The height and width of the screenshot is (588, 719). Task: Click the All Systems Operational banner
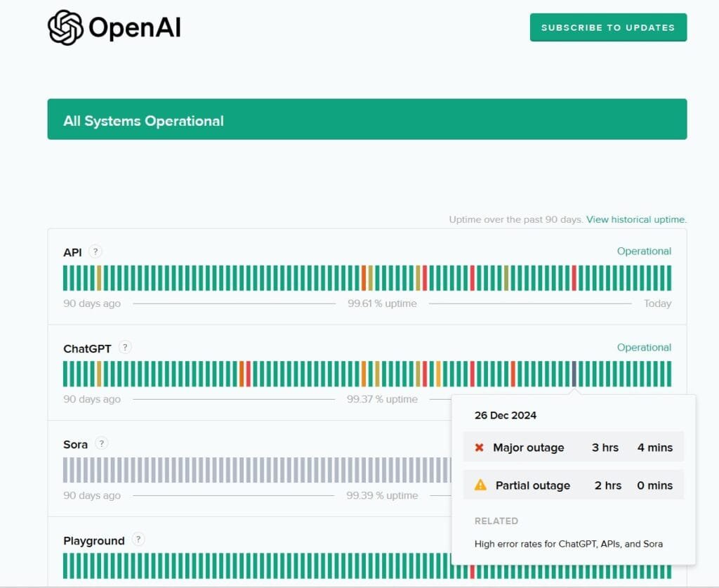367,119
